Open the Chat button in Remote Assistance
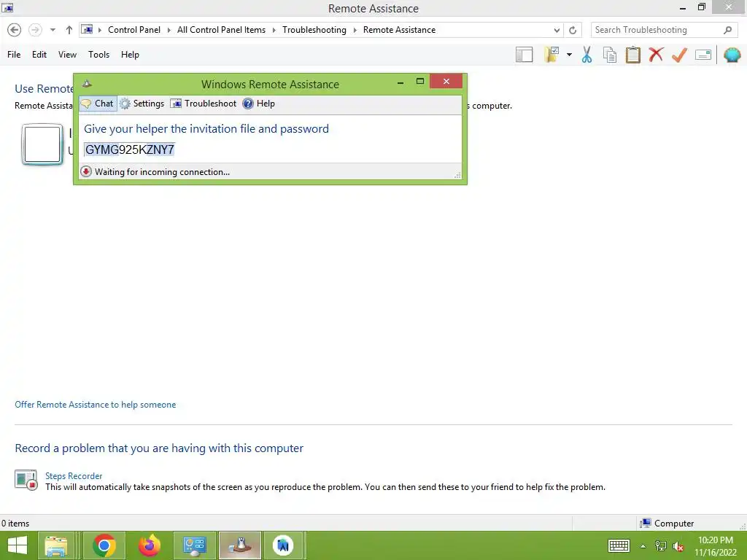This screenshot has height=560, width=747. [98, 104]
